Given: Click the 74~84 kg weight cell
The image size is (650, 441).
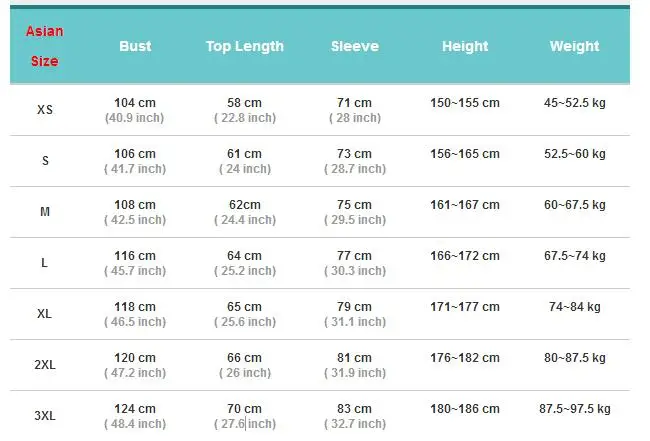Looking at the screenshot, I should (x=575, y=307).
